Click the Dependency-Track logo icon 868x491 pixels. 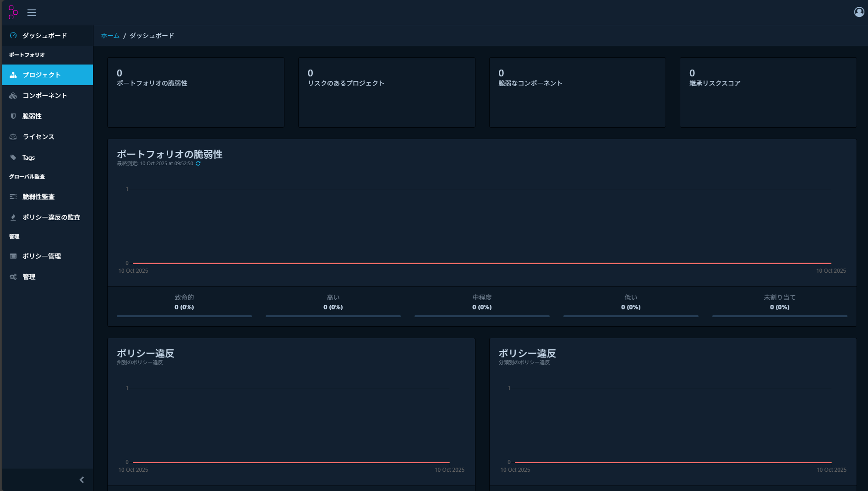pos(13,12)
